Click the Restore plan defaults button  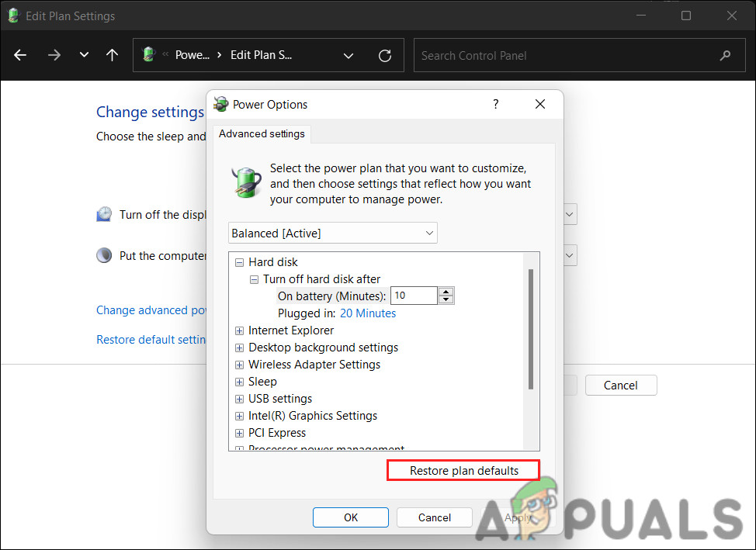463,470
